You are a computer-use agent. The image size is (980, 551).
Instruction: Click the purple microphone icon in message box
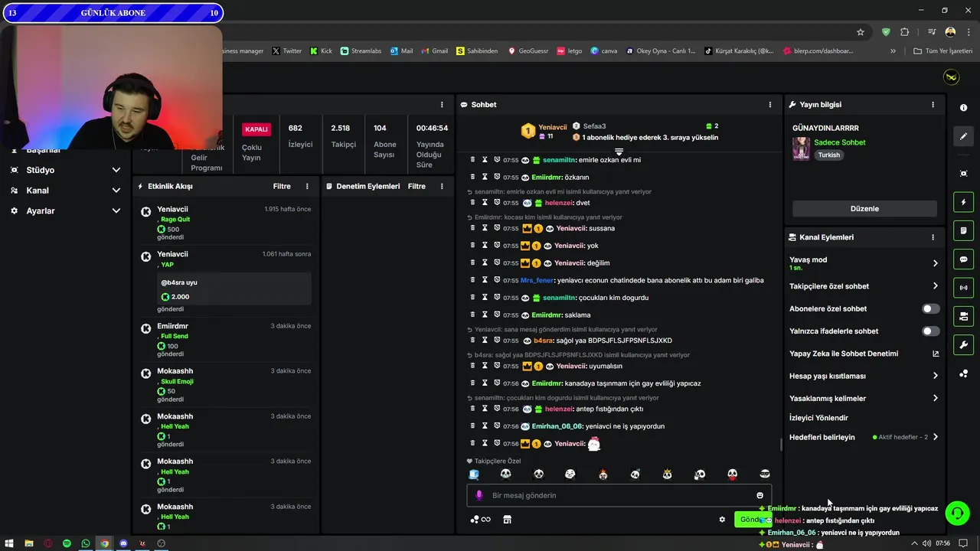[479, 495]
